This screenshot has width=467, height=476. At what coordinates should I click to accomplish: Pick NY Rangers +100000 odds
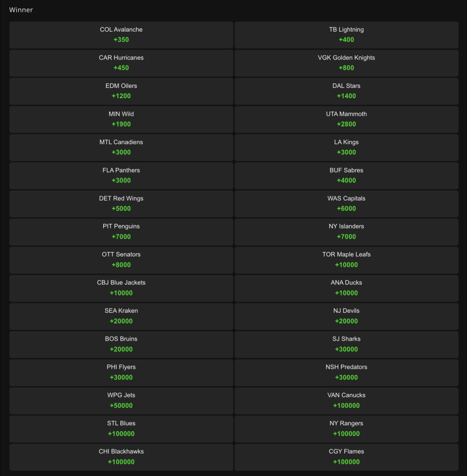[346, 429]
